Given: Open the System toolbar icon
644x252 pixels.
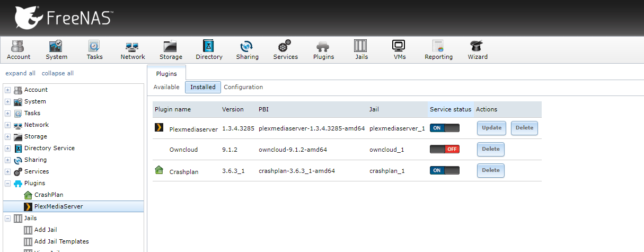Looking at the screenshot, I should point(56,50).
